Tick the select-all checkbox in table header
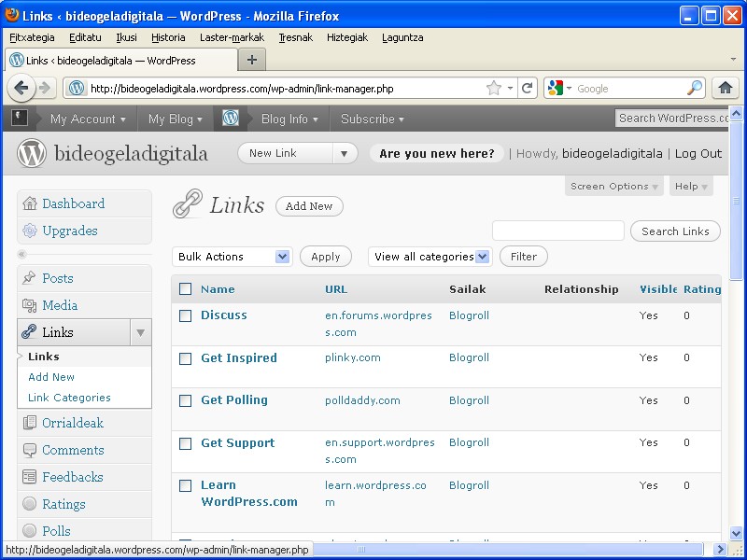This screenshot has width=747, height=560. pos(185,289)
